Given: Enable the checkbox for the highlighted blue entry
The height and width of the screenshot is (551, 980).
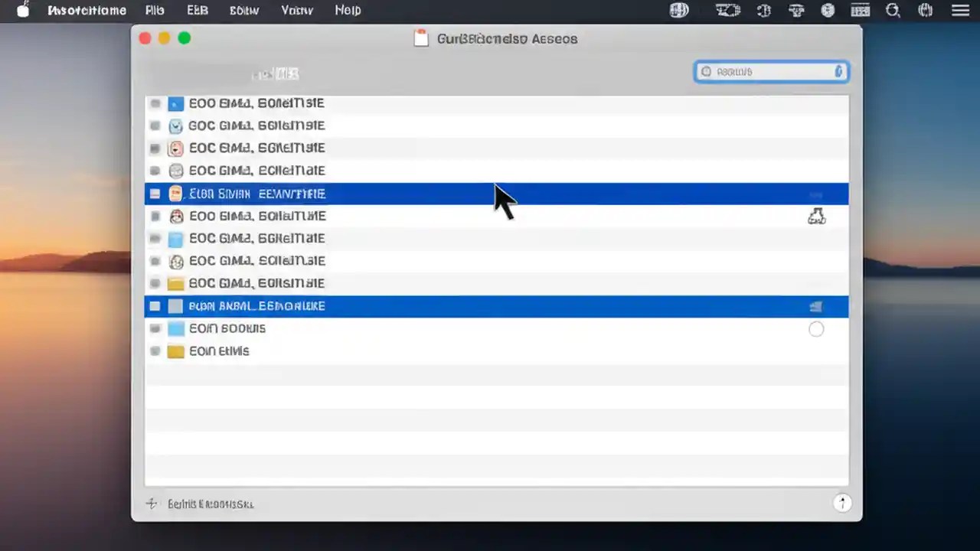Looking at the screenshot, I should pos(155,194).
